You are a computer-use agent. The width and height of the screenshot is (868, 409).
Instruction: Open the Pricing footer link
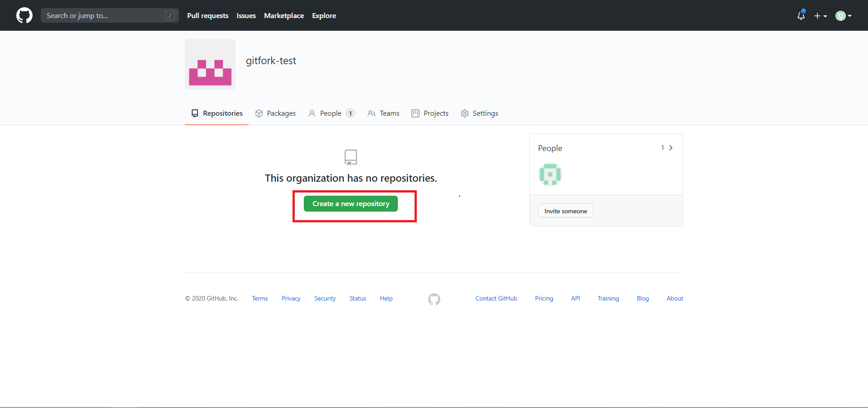(544, 299)
